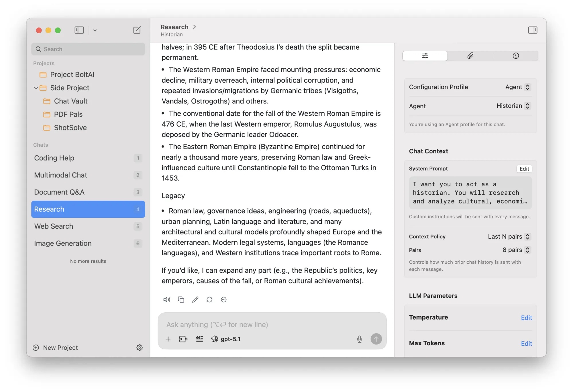Edit the Max Tokens parameter
Image resolution: width=573 pixels, height=392 pixels.
pyautogui.click(x=526, y=344)
